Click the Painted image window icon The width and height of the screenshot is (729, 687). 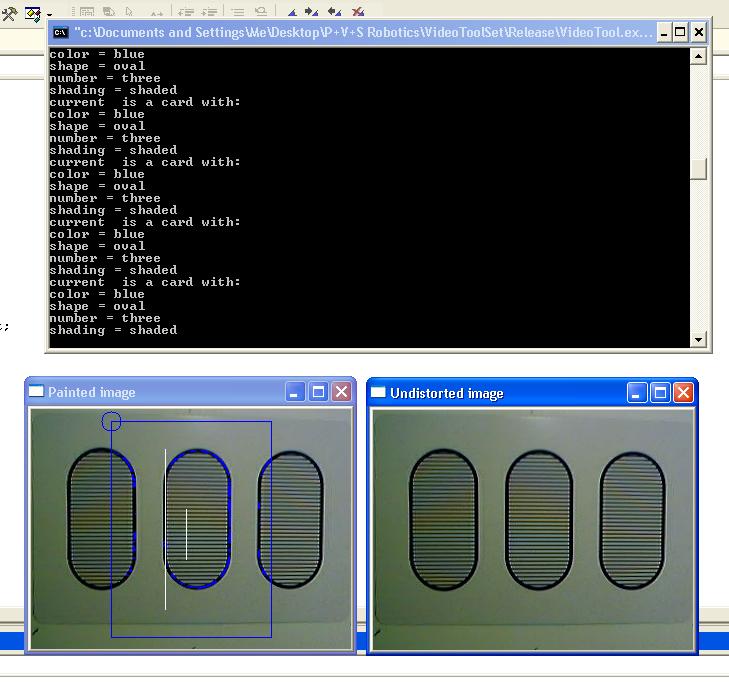coord(36,391)
